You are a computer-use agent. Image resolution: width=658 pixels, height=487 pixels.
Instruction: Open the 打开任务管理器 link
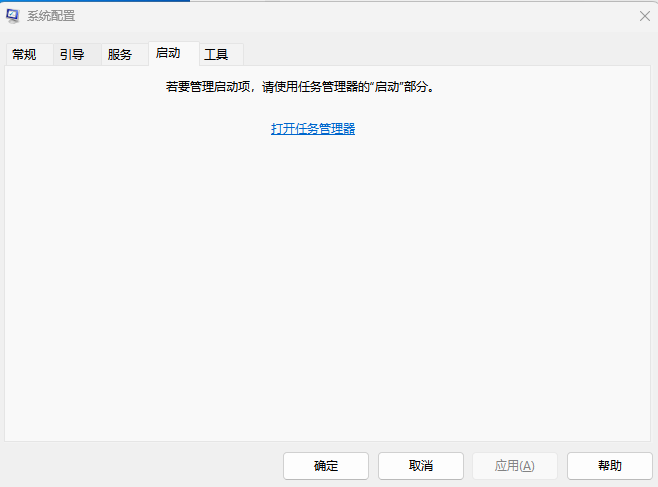pyautogui.click(x=313, y=129)
